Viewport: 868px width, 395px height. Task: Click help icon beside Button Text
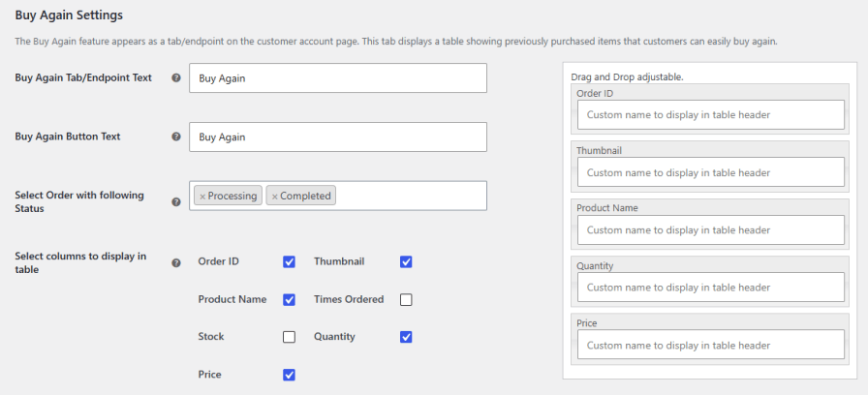click(x=176, y=137)
